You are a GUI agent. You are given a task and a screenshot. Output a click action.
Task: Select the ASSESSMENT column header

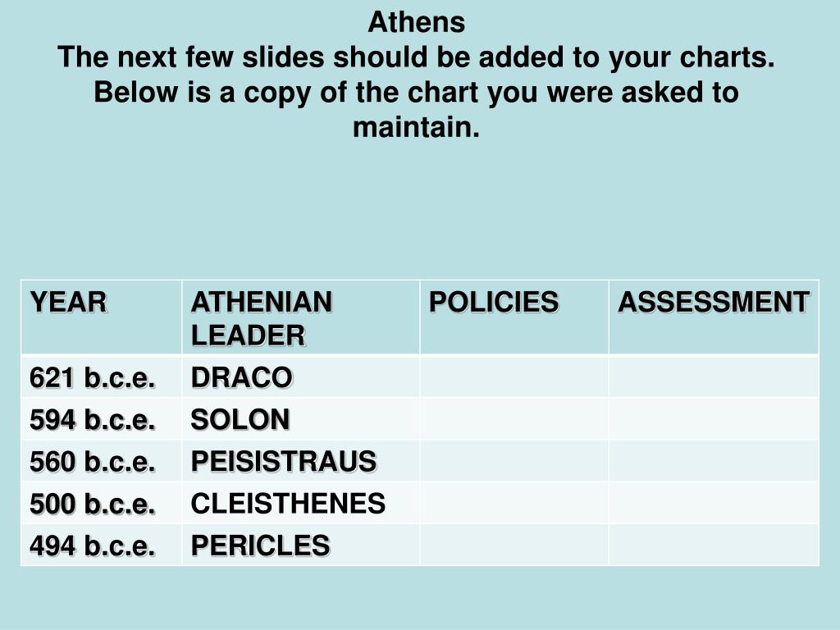click(x=714, y=317)
